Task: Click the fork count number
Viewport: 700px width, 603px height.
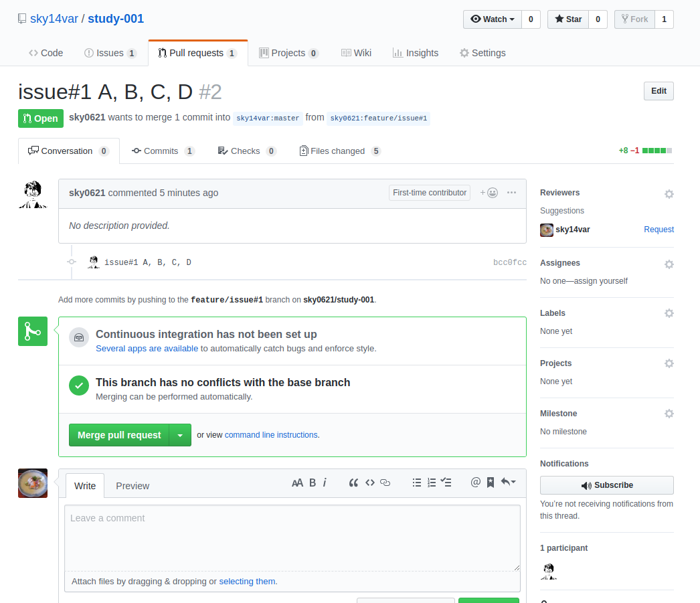Action: pos(665,19)
